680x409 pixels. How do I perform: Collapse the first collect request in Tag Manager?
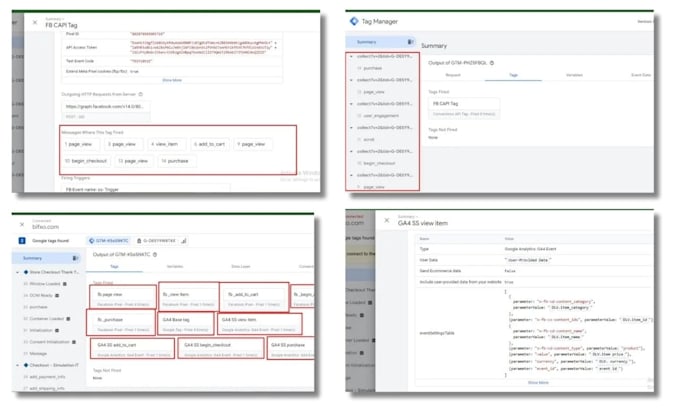pyautogui.click(x=351, y=56)
